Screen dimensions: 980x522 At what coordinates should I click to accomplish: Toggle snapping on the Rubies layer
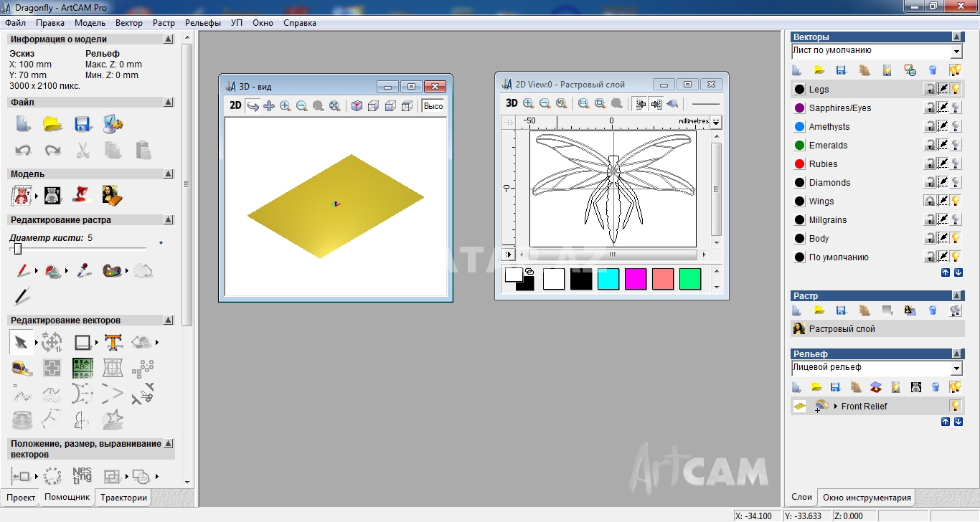(943, 163)
